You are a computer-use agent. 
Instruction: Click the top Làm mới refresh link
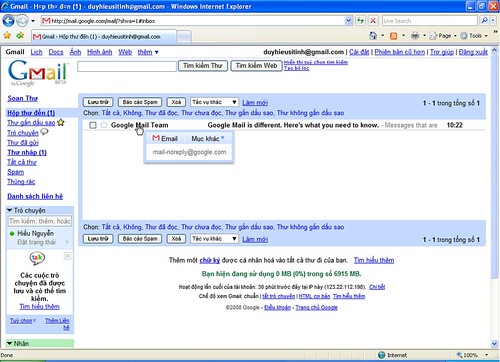coord(255,102)
